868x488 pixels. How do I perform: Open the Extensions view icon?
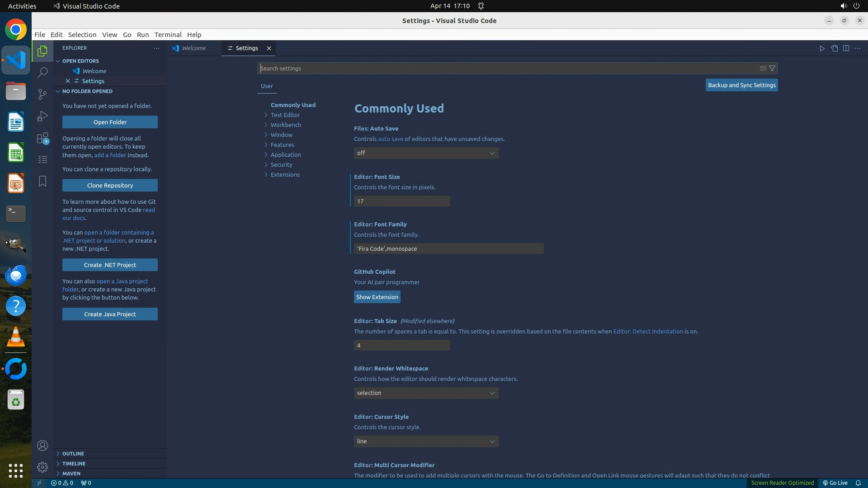(42, 138)
